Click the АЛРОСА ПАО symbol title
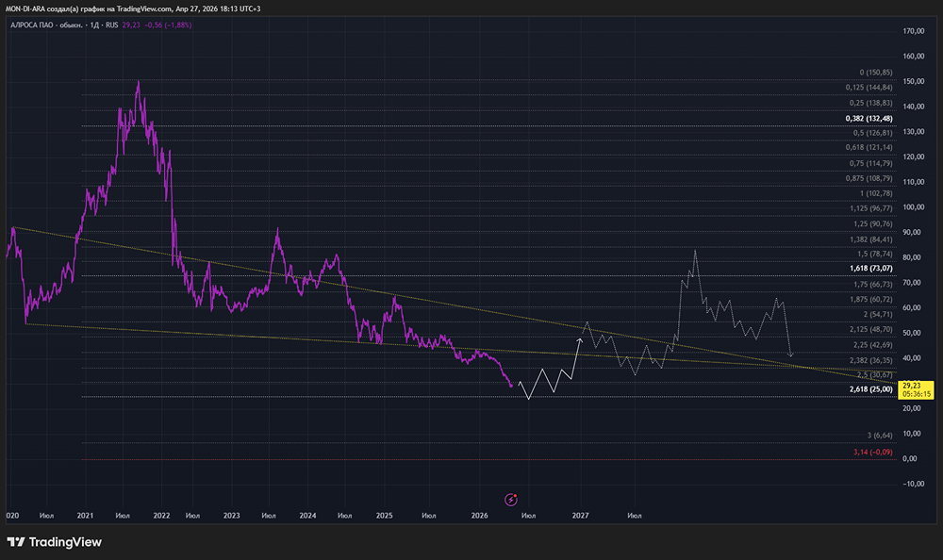Image resolution: width=943 pixels, height=560 pixels. pos(46,25)
